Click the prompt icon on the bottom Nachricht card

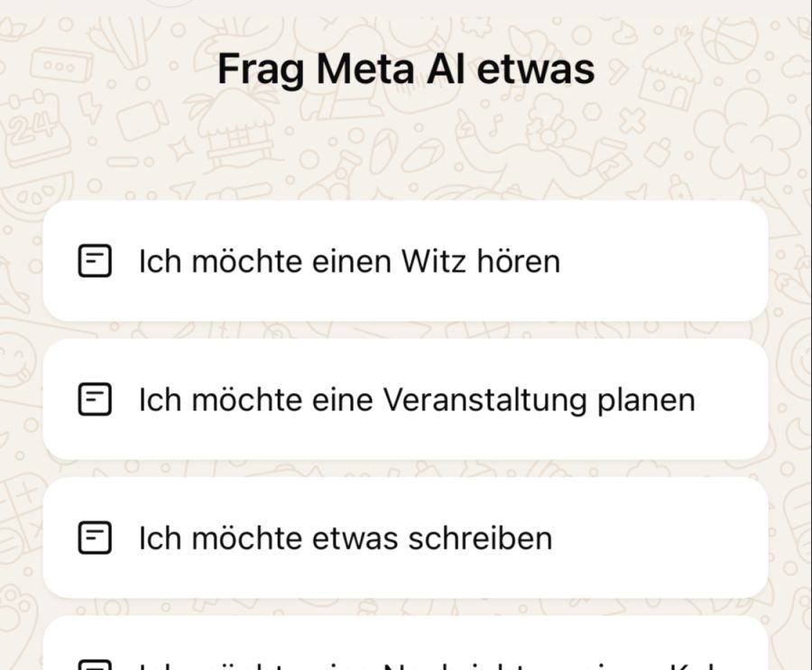pos(94,665)
